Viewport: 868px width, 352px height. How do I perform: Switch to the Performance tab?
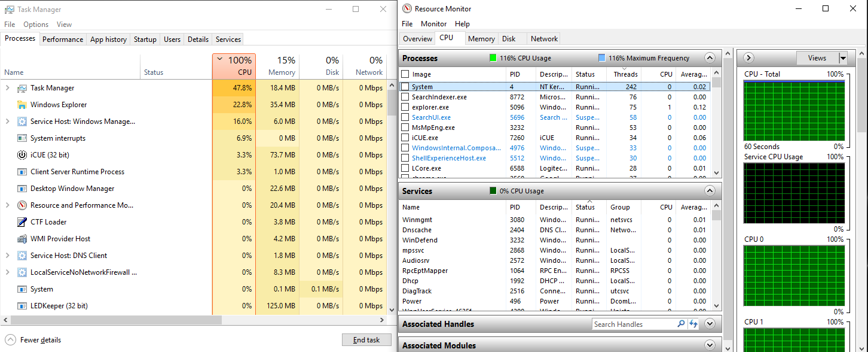[x=63, y=40]
